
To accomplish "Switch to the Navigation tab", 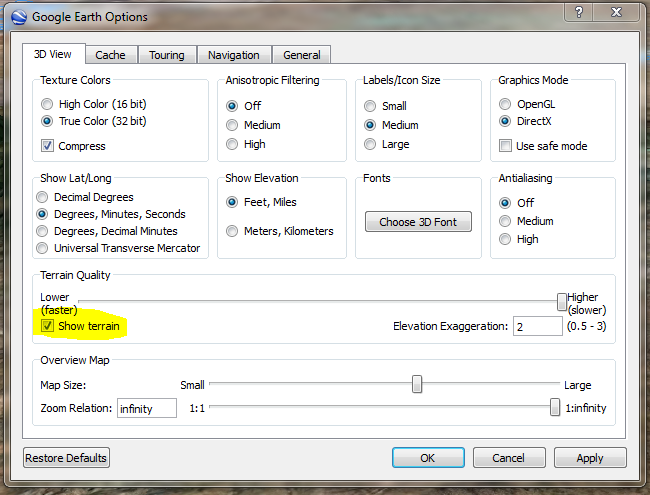I will (234, 55).
